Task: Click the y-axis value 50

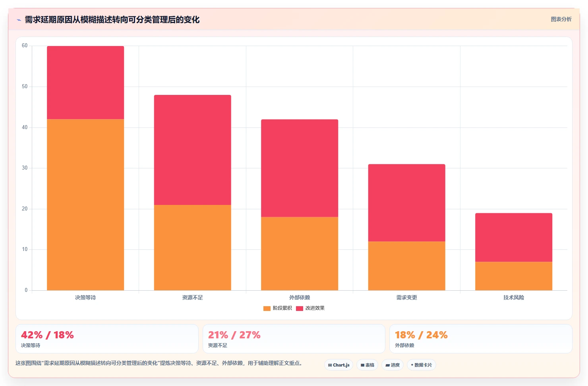Action: [x=25, y=87]
